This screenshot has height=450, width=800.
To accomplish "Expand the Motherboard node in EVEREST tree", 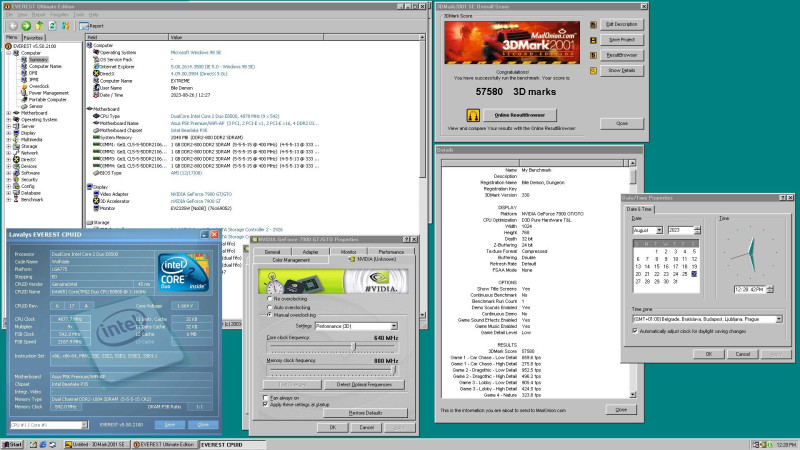I will (x=8, y=113).
